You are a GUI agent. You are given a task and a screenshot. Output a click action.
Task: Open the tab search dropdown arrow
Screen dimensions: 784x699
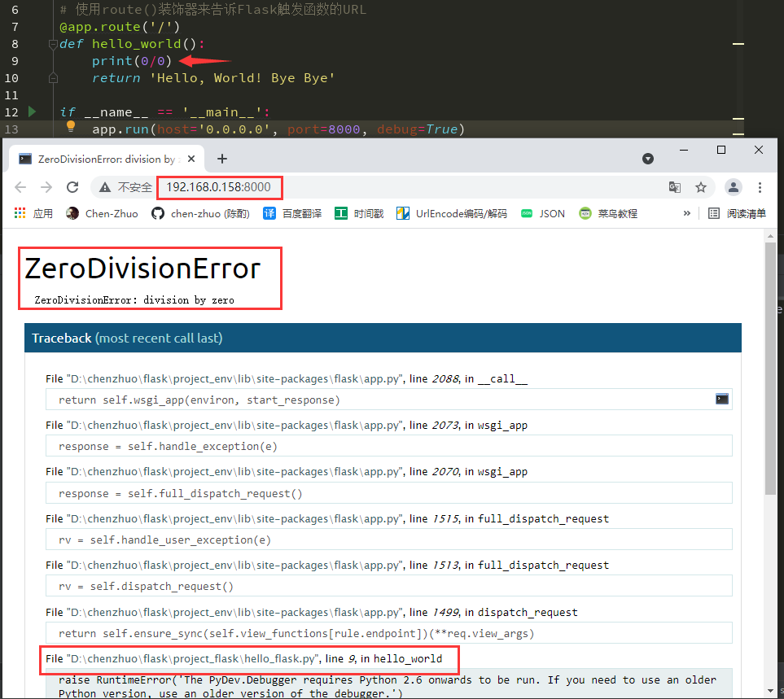[648, 159]
